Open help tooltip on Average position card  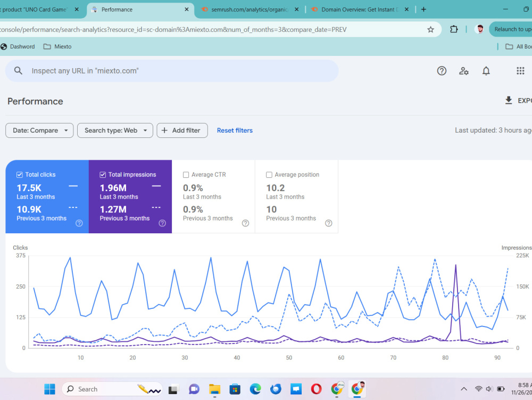click(328, 223)
